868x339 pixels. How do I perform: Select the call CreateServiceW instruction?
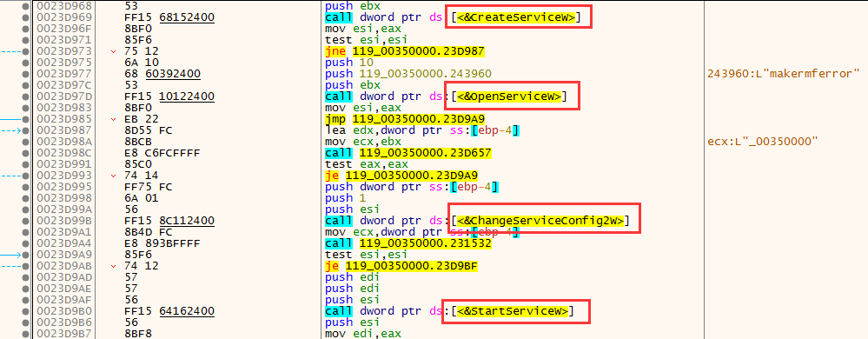click(453, 17)
